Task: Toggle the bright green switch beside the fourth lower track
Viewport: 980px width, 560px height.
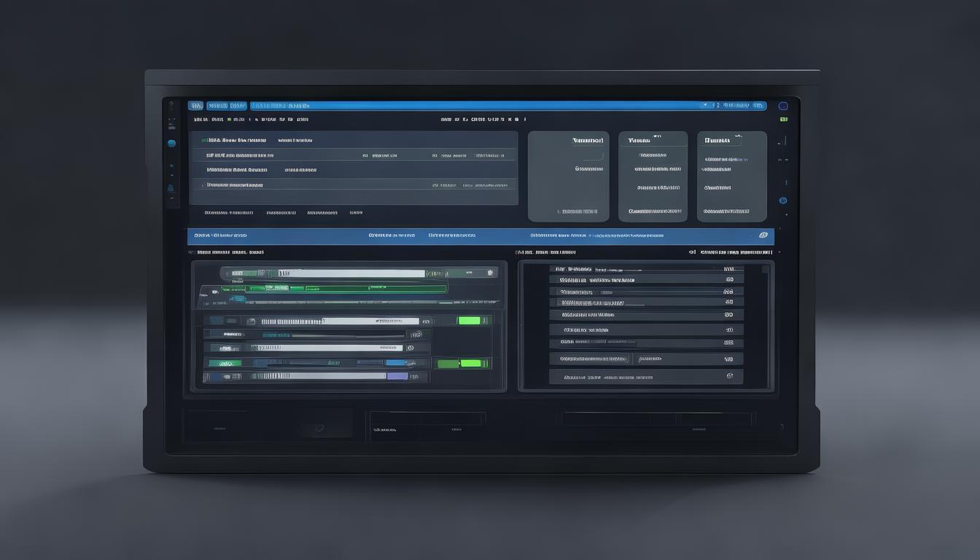Action: 470,363
